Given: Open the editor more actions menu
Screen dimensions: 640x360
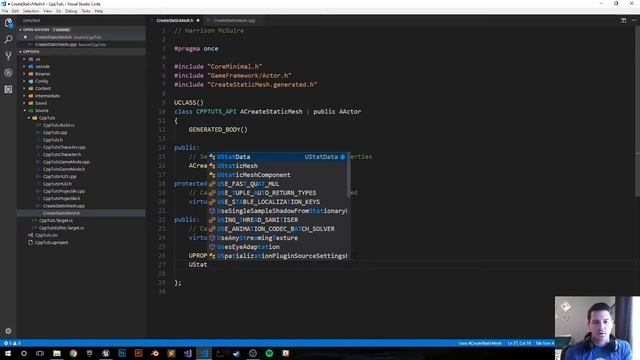Looking at the screenshot, I should (634, 20).
